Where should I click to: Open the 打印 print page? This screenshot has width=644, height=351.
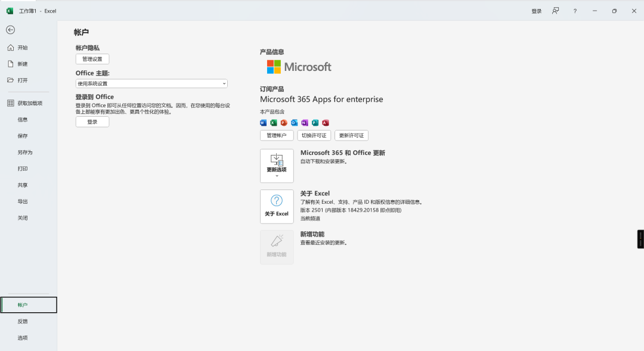[29, 169]
